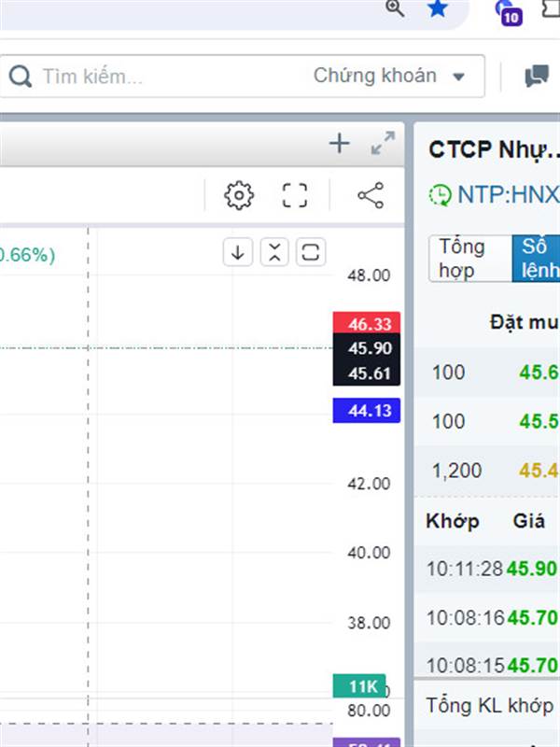This screenshot has width=560, height=747.
Task: Click the 42.00 axis value
Action: pos(369,484)
